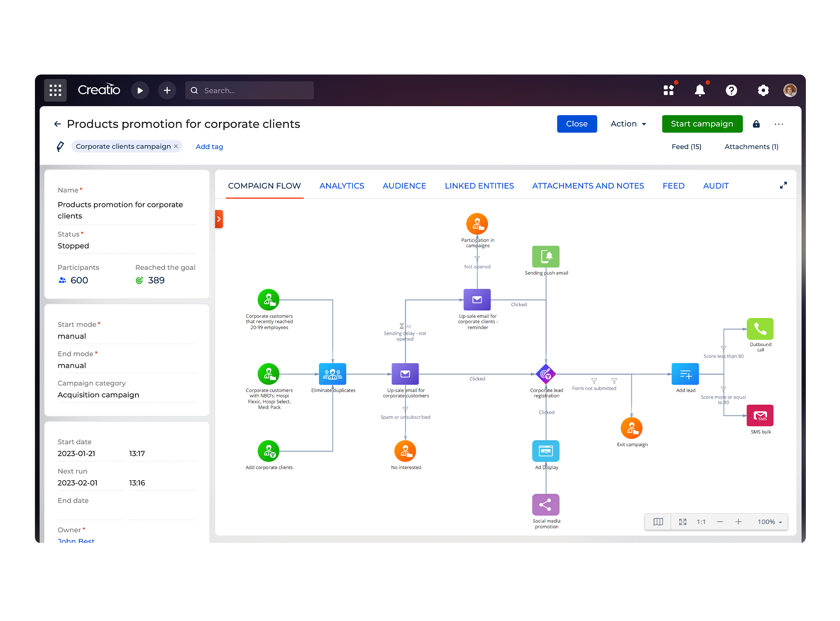The image size is (840, 621).
Task: Expand the Action dropdown menu
Action: click(x=628, y=124)
